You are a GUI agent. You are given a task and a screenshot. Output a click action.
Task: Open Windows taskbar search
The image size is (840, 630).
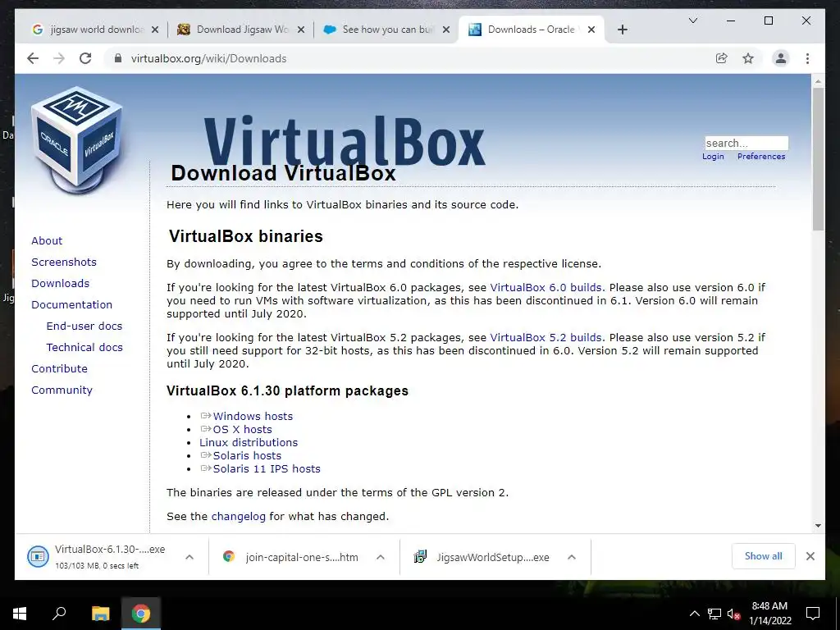(59, 614)
